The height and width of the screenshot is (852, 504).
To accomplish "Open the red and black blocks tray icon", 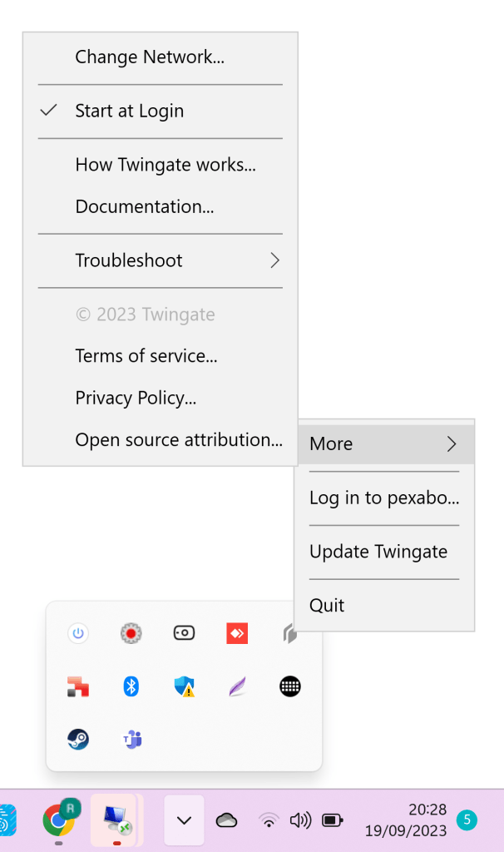I will click(x=78, y=686).
